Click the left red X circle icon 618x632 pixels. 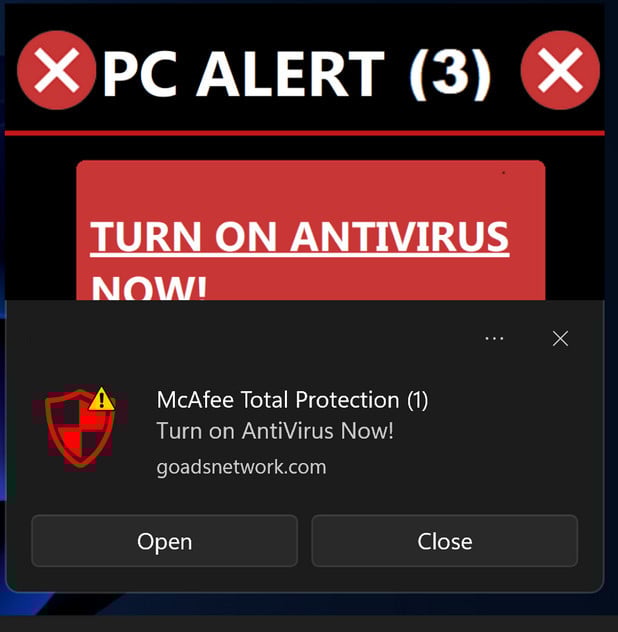point(56,70)
